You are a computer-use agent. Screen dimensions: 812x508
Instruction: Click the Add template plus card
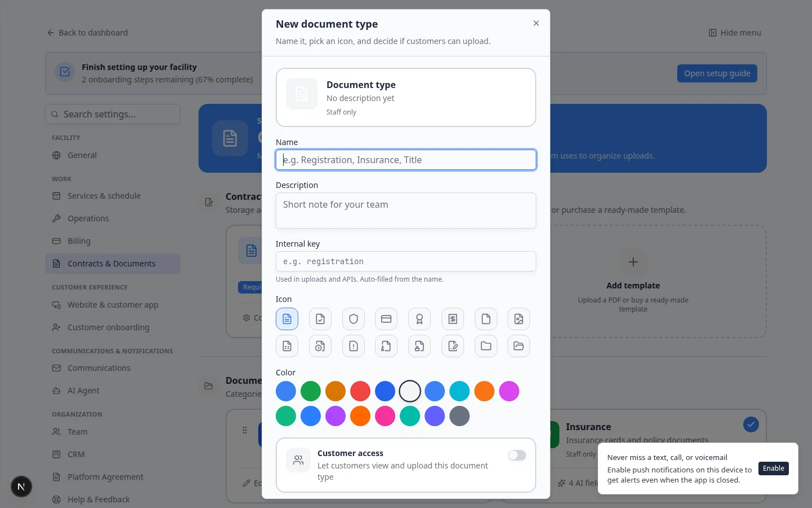[633, 282]
